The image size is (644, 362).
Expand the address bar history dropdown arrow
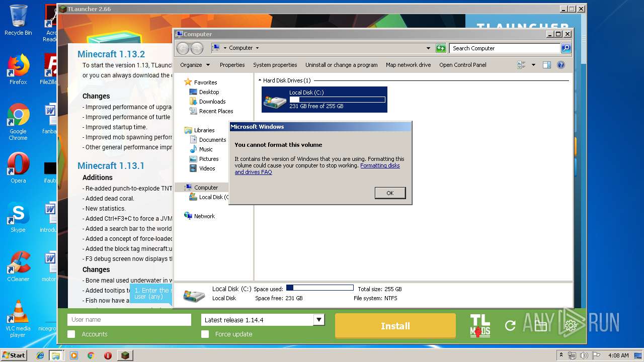click(x=428, y=48)
